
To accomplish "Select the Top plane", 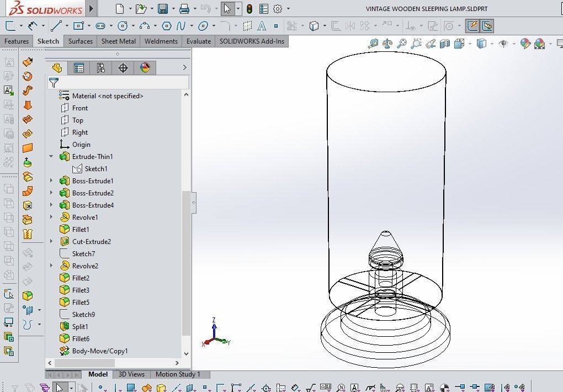I will (78, 120).
